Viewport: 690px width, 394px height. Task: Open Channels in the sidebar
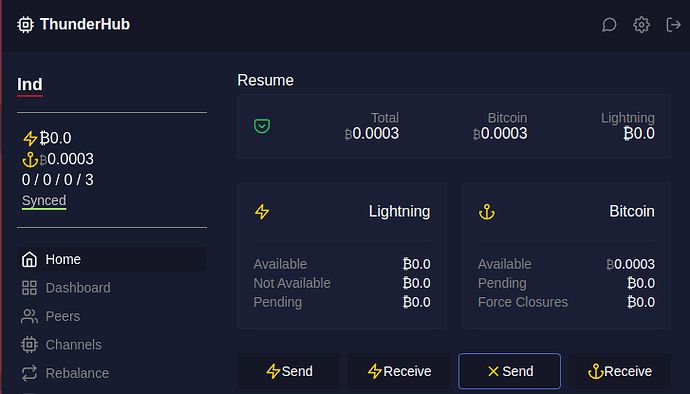tap(112, 345)
